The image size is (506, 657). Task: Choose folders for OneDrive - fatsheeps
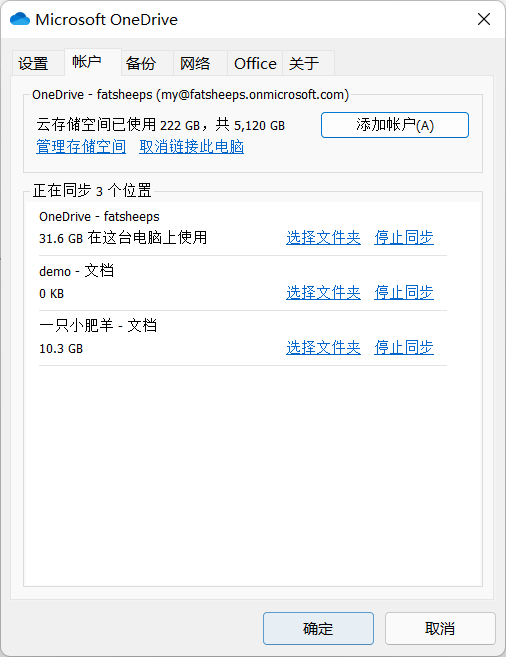(323, 238)
